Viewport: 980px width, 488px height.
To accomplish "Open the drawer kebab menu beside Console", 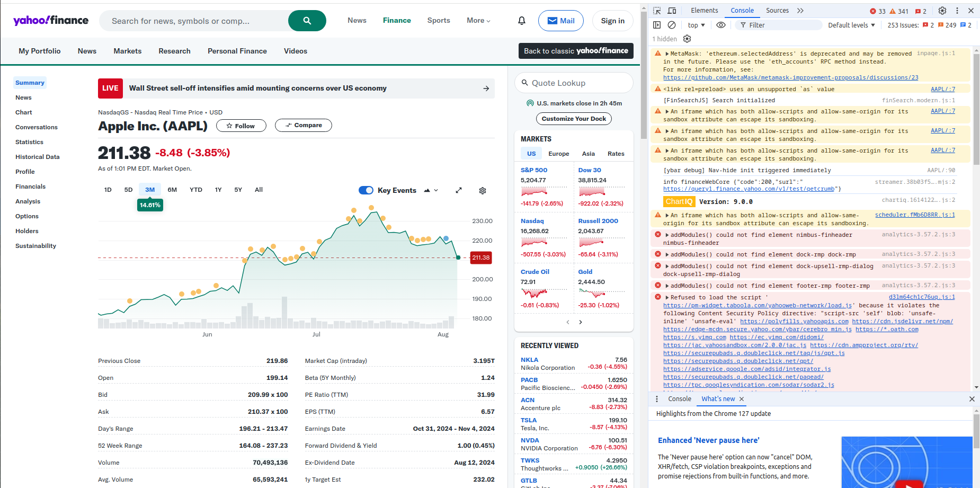I will (x=657, y=399).
